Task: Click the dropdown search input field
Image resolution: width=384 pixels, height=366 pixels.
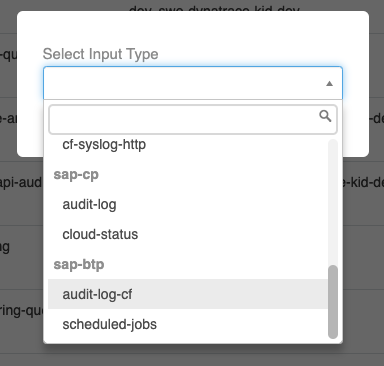Action: (x=193, y=119)
